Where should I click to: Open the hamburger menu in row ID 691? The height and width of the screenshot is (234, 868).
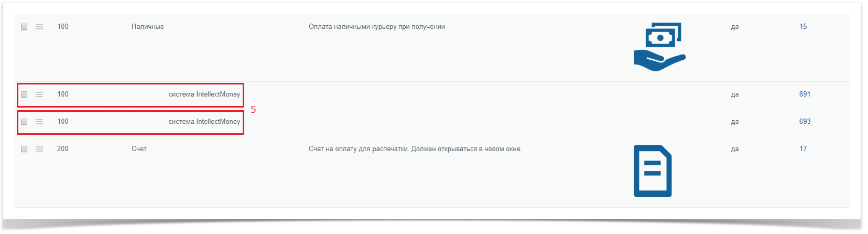point(39,94)
